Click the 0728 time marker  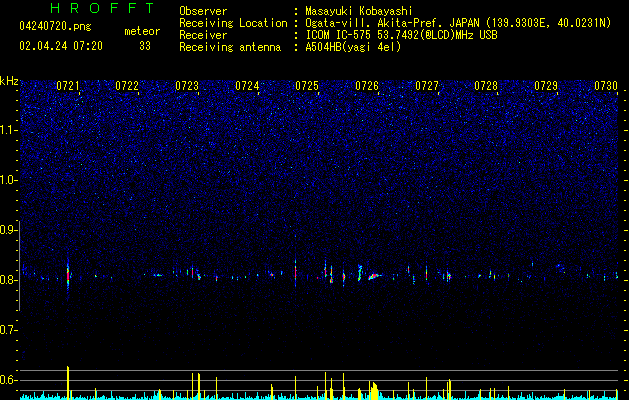point(486,86)
